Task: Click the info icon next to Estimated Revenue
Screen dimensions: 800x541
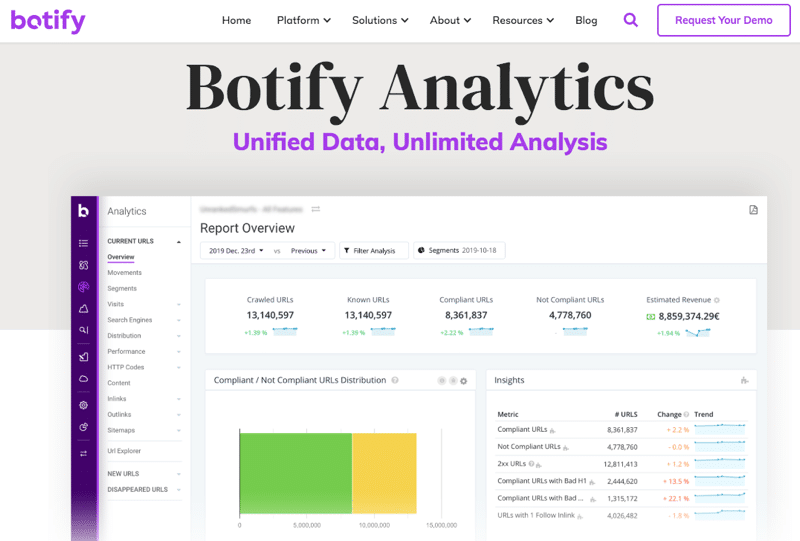Action: coord(716,300)
